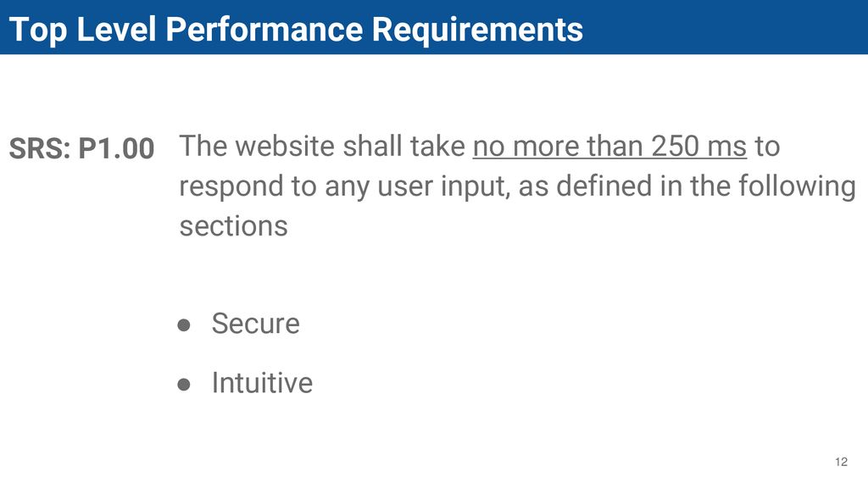The image size is (868, 488).
Task: Click the word 'Requirements' in the header
Action: (x=477, y=30)
